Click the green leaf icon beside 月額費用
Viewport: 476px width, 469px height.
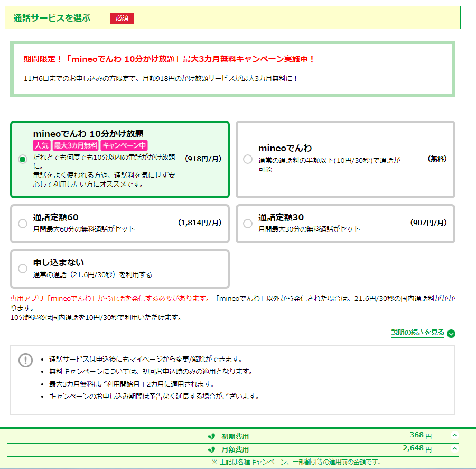click(212, 449)
